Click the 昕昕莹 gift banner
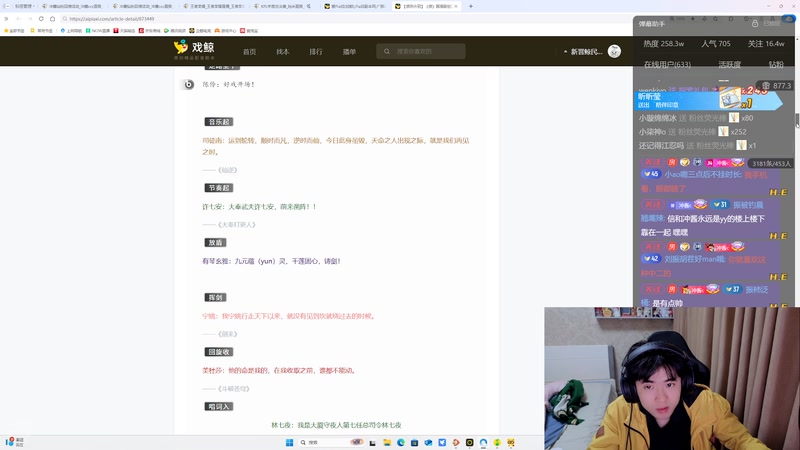The image size is (800, 450). click(x=709, y=99)
